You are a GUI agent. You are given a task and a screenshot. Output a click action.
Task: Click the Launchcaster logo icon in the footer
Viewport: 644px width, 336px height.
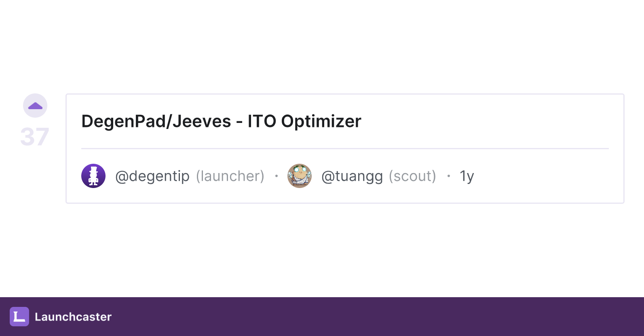point(19,317)
